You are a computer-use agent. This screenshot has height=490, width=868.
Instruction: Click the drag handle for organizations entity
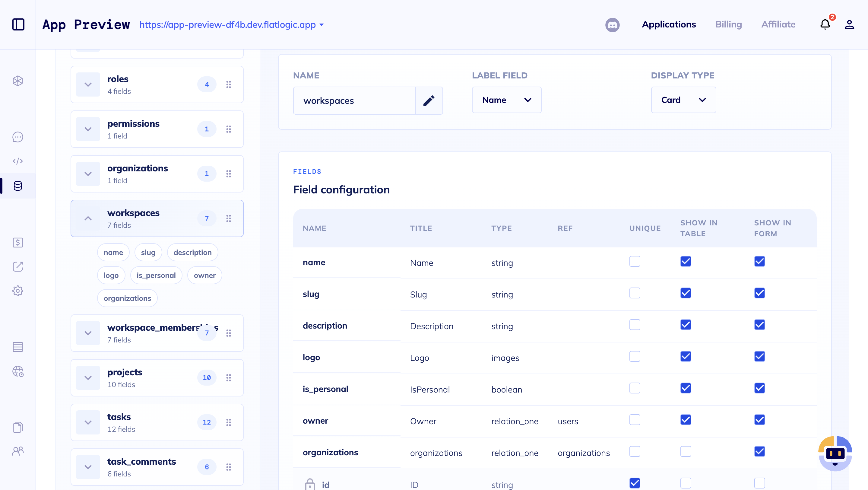(228, 173)
